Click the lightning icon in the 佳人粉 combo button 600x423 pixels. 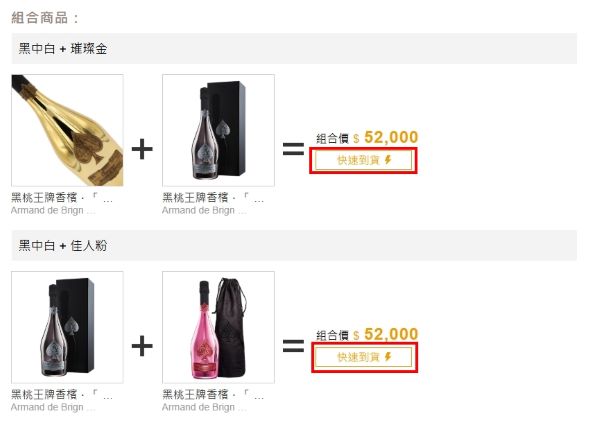[x=388, y=357]
